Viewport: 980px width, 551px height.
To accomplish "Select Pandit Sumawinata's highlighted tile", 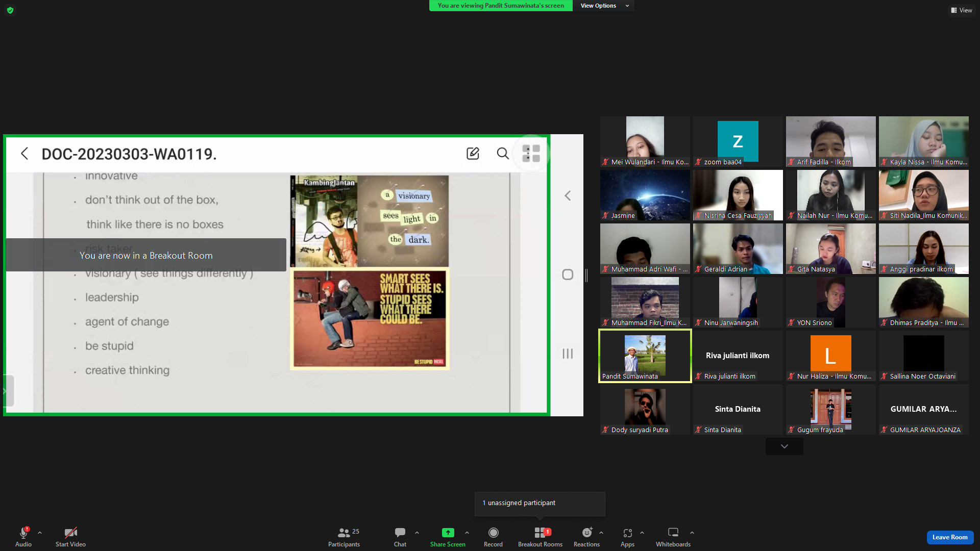I will pyautogui.click(x=645, y=356).
